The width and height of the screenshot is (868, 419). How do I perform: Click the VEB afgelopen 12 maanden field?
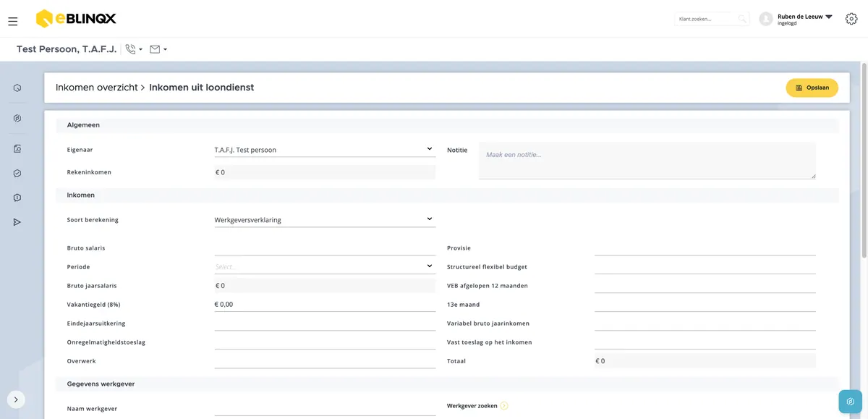[x=705, y=285]
